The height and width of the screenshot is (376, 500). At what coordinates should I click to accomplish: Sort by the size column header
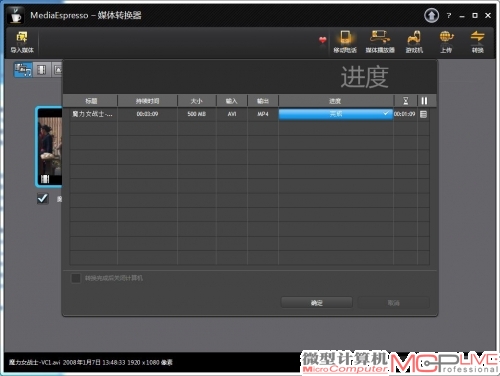[197, 101]
